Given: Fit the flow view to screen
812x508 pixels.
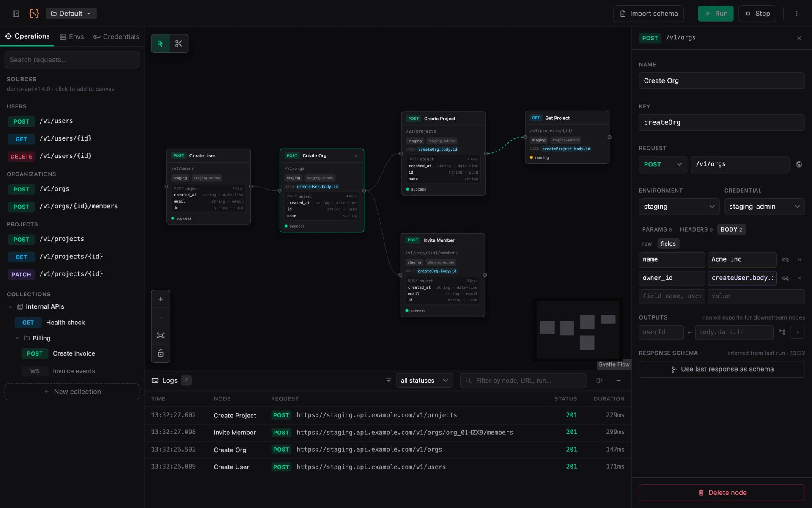Looking at the screenshot, I should click(161, 335).
